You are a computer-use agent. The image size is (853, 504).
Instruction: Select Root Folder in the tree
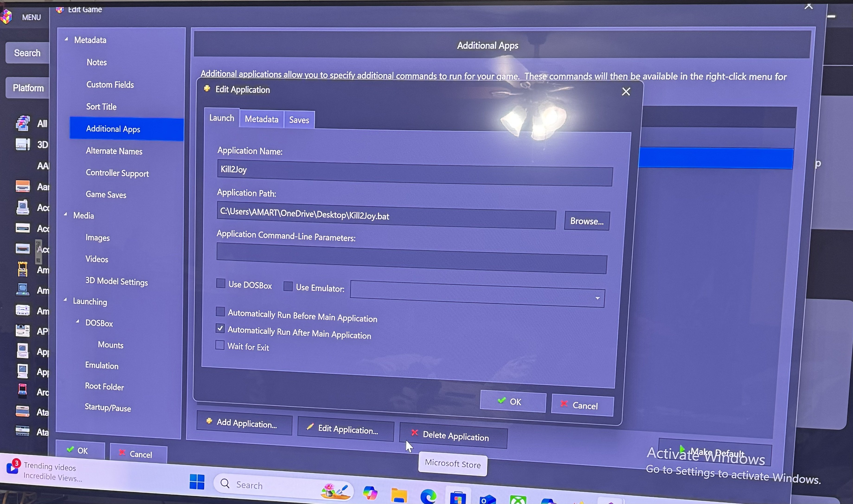(x=104, y=386)
